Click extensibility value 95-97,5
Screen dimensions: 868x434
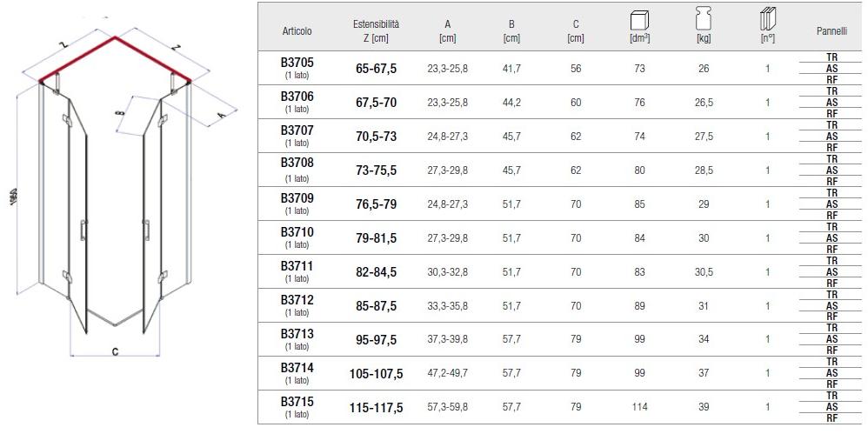(x=377, y=339)
